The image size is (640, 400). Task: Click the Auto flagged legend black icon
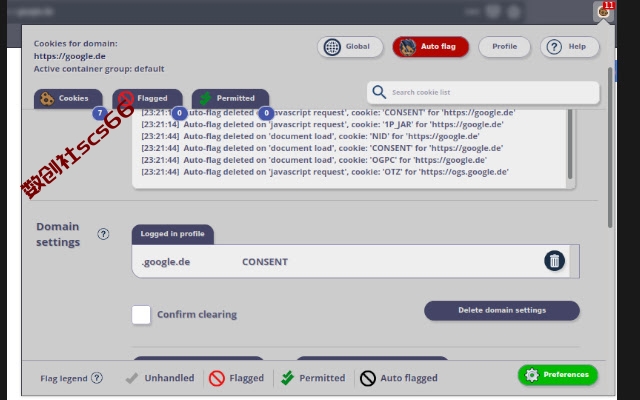[368, 378]
